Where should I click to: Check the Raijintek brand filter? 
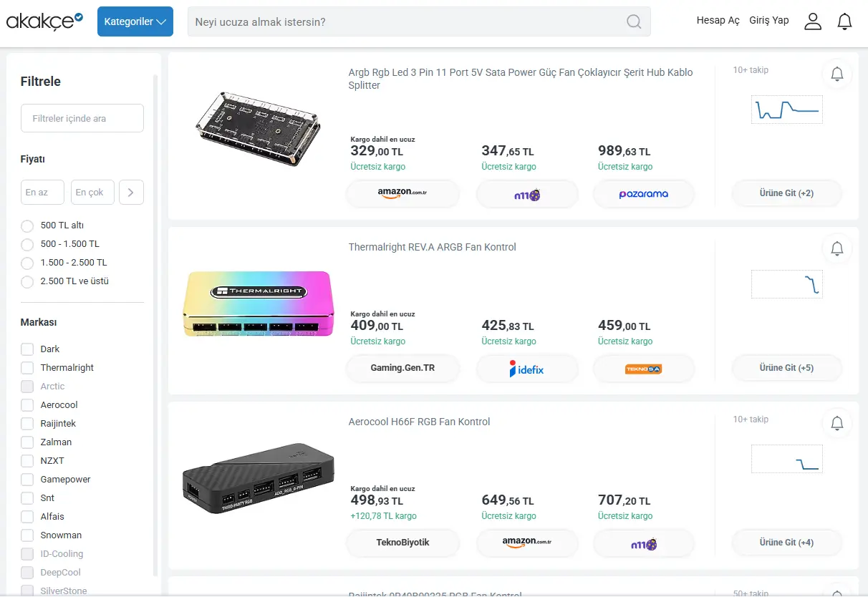click(27, 424)
